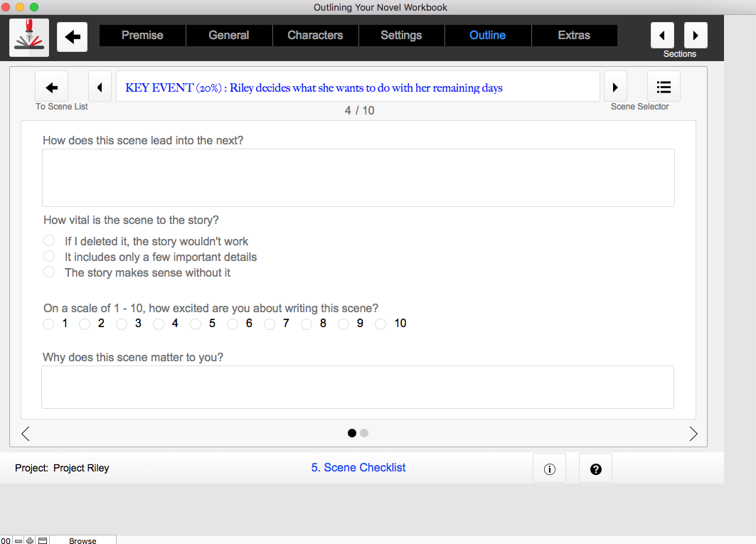Choose excitement rating 1
Viewport: 756px width, 544px height.
tap(48, 324)
